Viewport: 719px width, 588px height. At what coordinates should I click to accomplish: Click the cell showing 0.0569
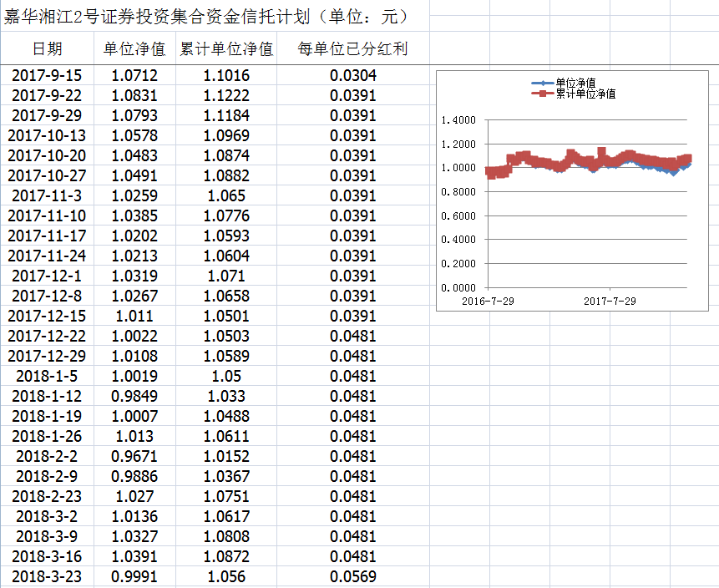click(x=352, y=577)
